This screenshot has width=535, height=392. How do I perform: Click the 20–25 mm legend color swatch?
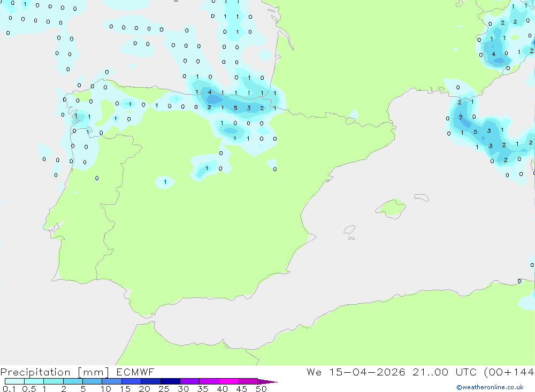point(150,381)
